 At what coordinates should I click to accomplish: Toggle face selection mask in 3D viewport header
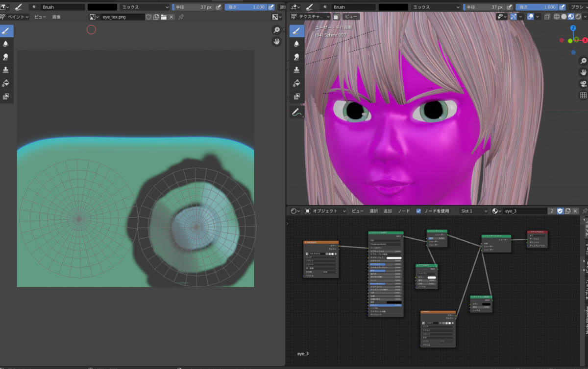336,17
